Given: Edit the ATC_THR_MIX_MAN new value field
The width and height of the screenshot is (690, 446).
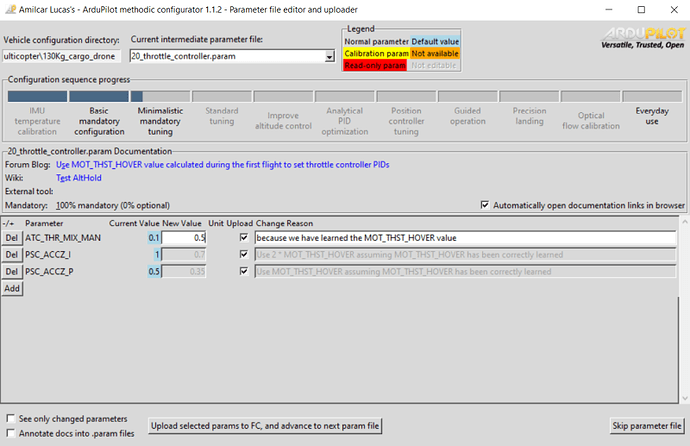Looking at the screenshot, I should 186,238.
